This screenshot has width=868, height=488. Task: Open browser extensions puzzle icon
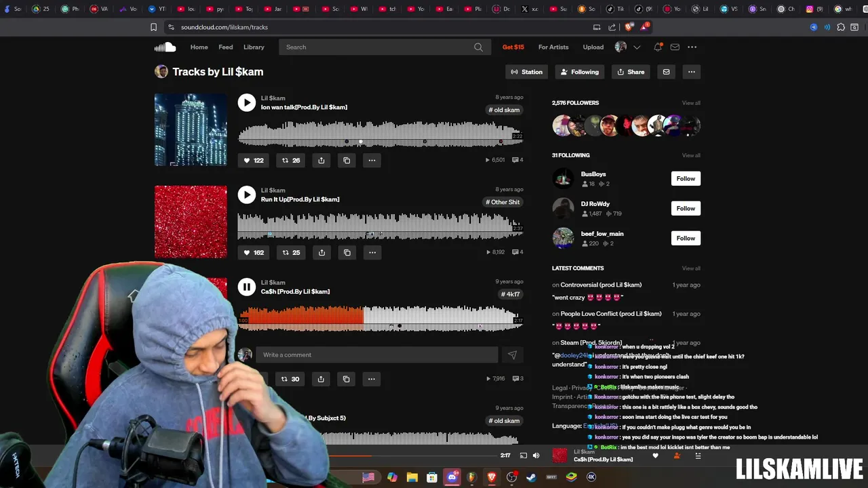tap(841, 27)
